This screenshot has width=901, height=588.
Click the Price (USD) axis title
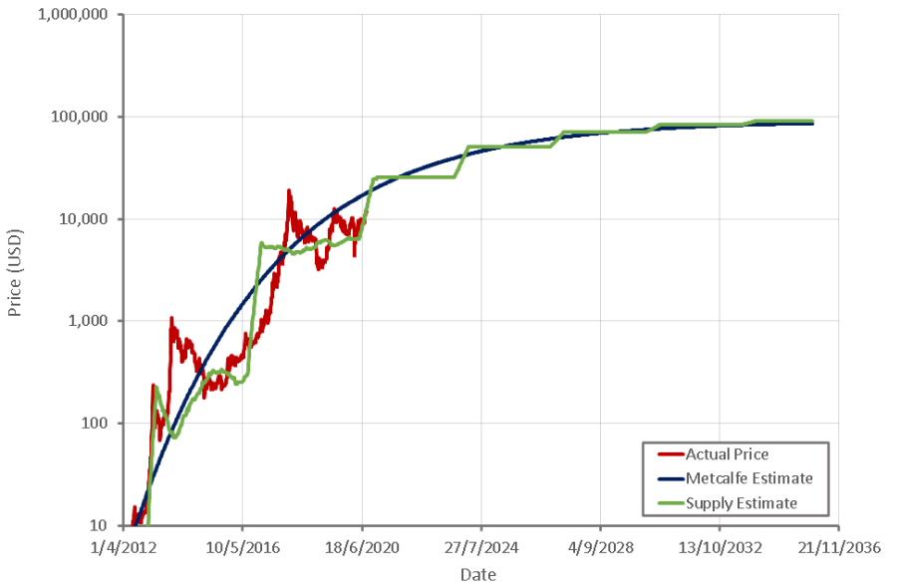pyautogui.click(x=15, y=272)
